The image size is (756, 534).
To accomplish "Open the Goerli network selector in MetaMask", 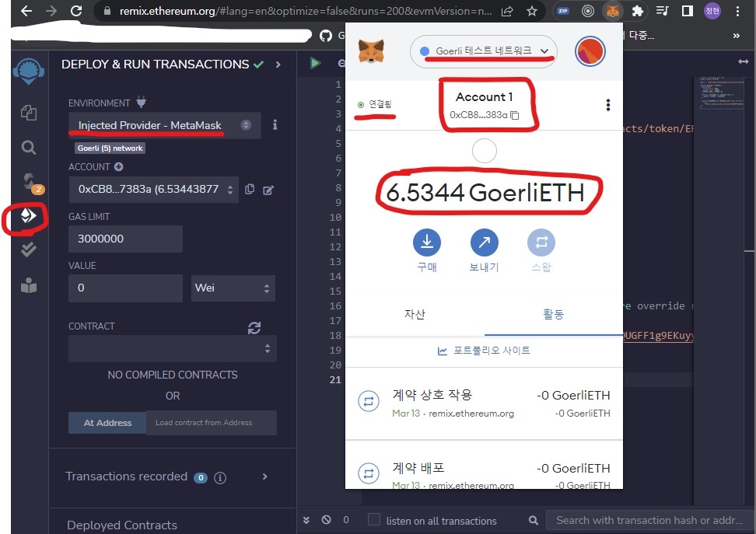I will coord(484,51).
